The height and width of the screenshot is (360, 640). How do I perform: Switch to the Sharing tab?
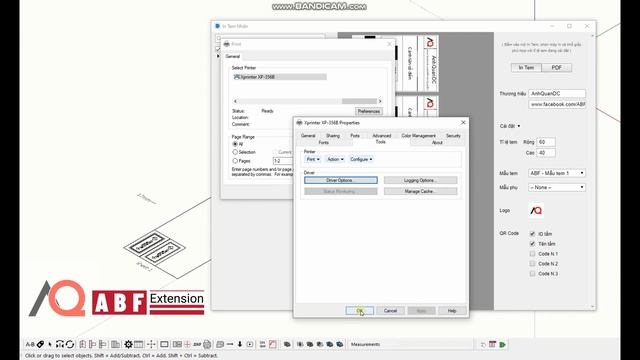point(333,136)
